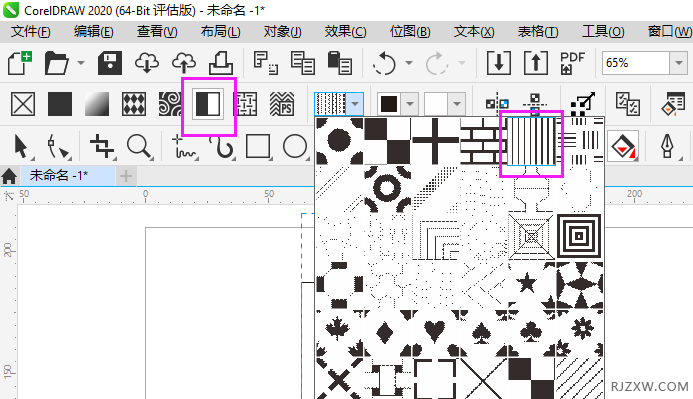Open the 对象(J) menu
The height and width of the screenshot is (399, 693).
[x=283, y=31]
